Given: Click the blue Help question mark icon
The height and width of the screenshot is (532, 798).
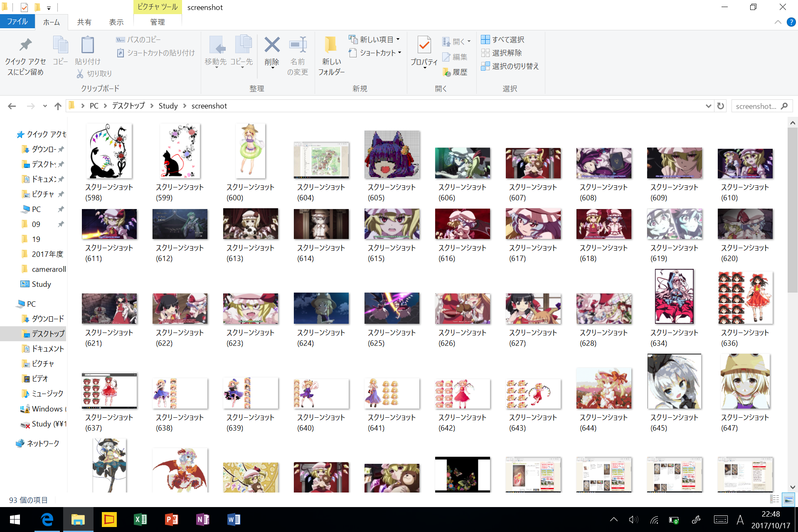Looking at the screenshot, I should pos(791,22).
